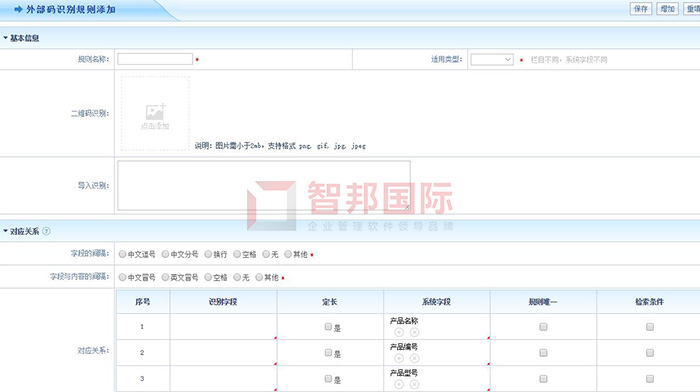
Task: Click the 增加 button
Action: (667, 8)
